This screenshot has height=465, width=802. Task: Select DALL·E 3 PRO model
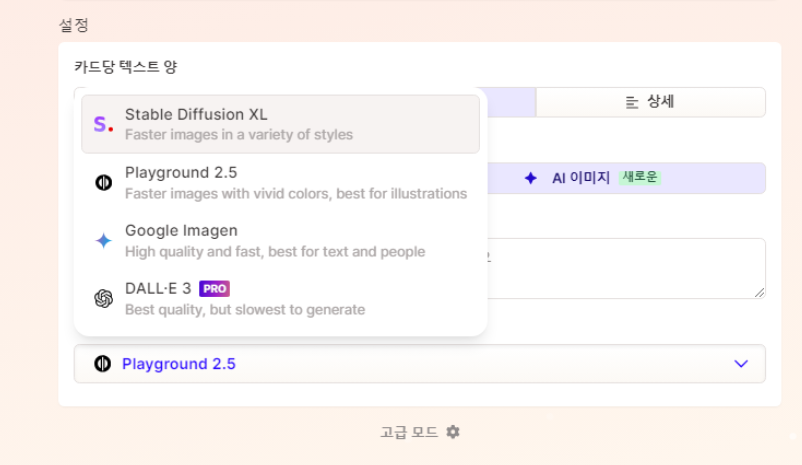coord(280,298)
